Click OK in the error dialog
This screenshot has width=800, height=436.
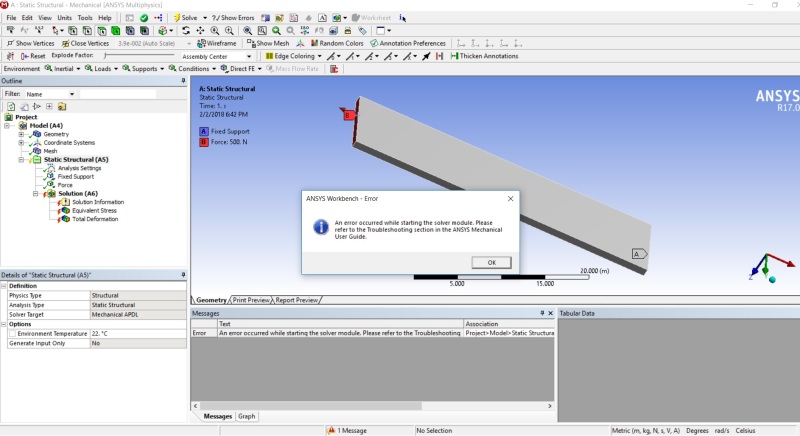tap(491, 263)
